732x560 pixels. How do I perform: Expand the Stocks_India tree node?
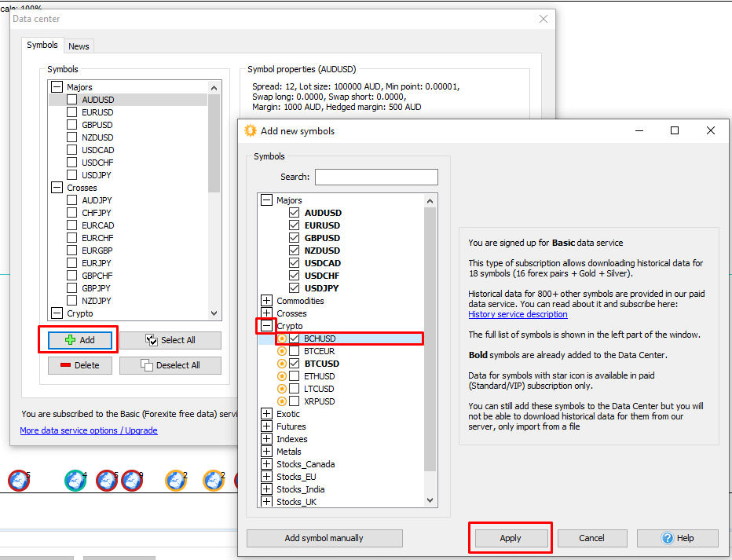click(267, 489)
